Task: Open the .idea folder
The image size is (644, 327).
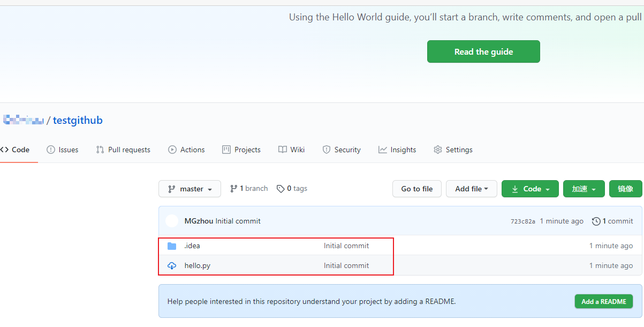Action: pyautogui.click(x=192, y=246)
